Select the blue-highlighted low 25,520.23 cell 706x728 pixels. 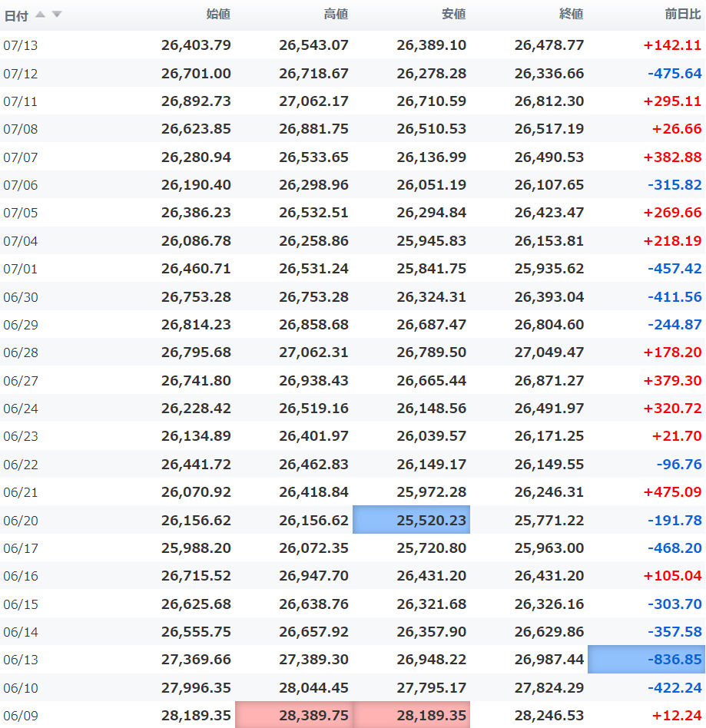pos(412,520)
